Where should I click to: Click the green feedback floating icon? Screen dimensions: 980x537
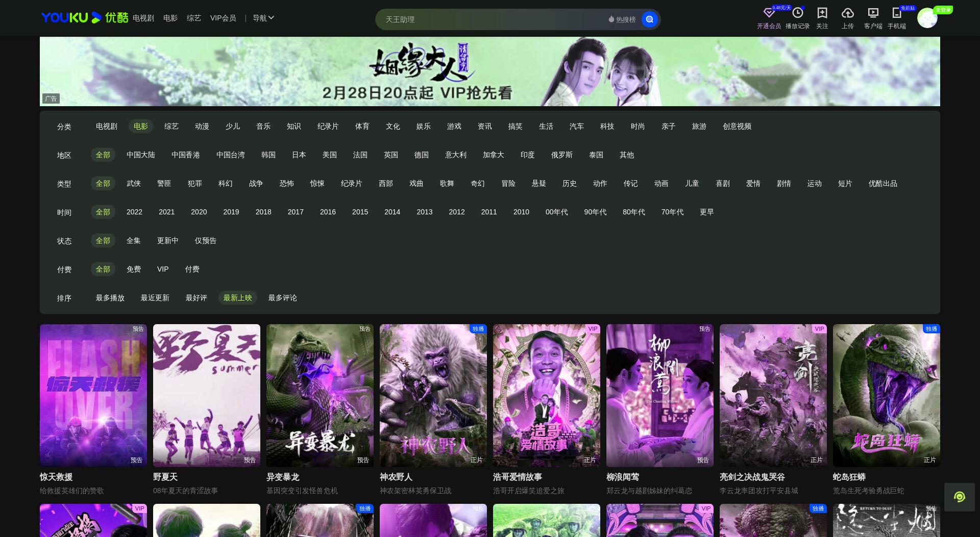[959, 497]
